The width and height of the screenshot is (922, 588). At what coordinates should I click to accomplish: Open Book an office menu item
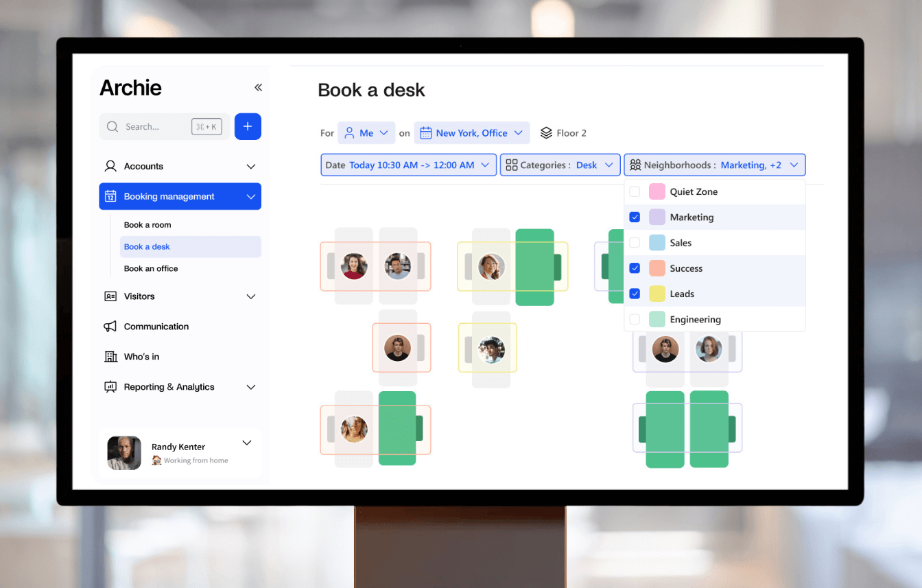[x=151, y=269]
